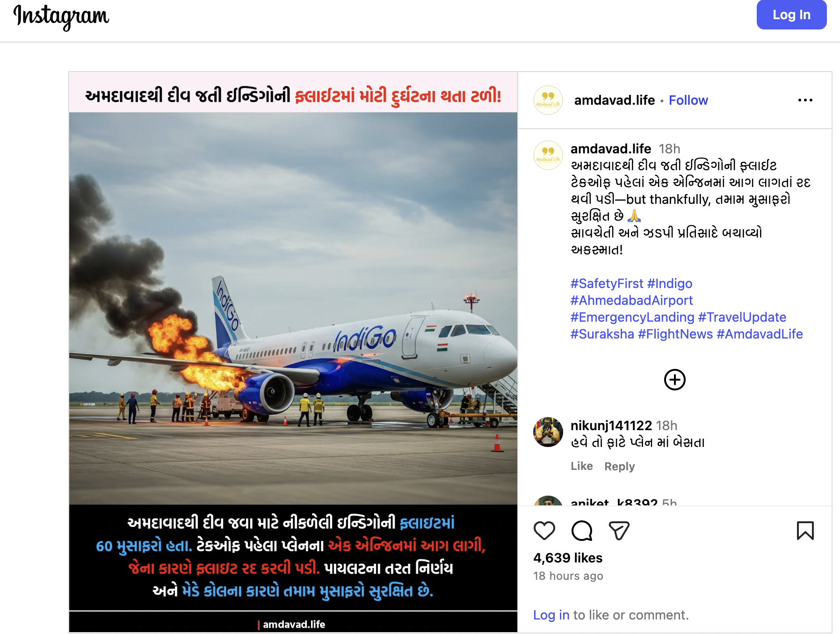
Task: Click the Log In button
Action: click(791, 14)
